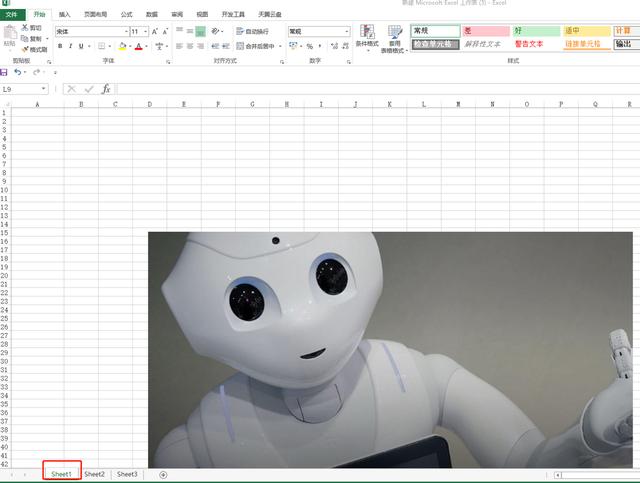Click the fill color bucket icon
Viewport: 640px width, 483px height.
pos(122,46)
